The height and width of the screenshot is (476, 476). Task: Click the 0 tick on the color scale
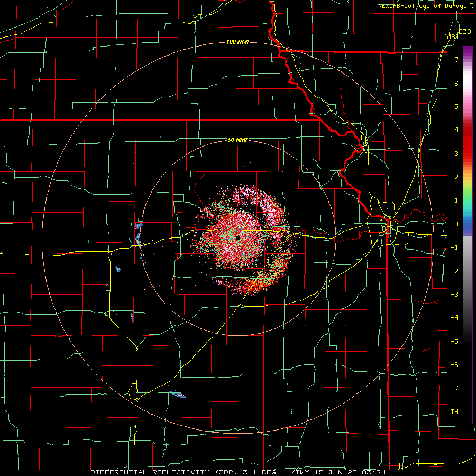point(456,224)
